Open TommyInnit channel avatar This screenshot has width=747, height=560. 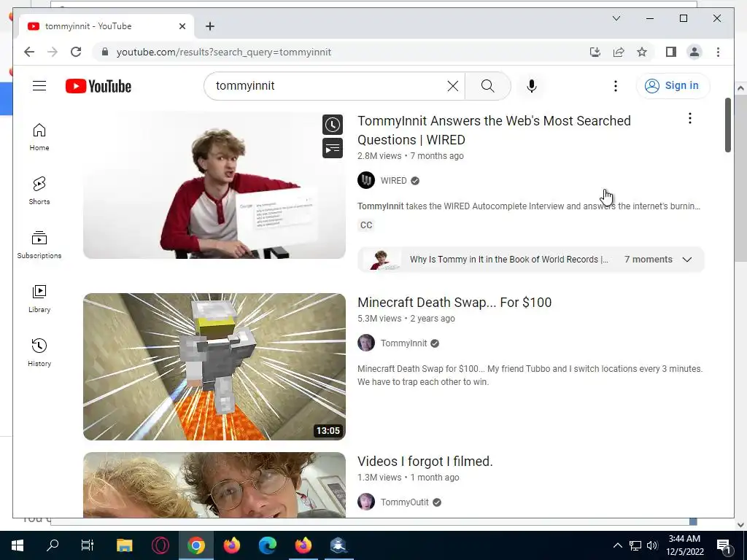[366, 343]
